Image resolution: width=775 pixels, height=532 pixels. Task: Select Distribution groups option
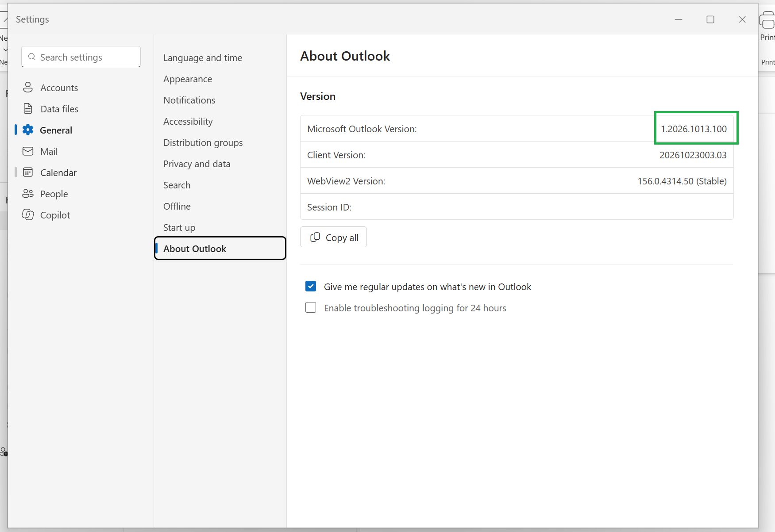click(x=203, y=143)
